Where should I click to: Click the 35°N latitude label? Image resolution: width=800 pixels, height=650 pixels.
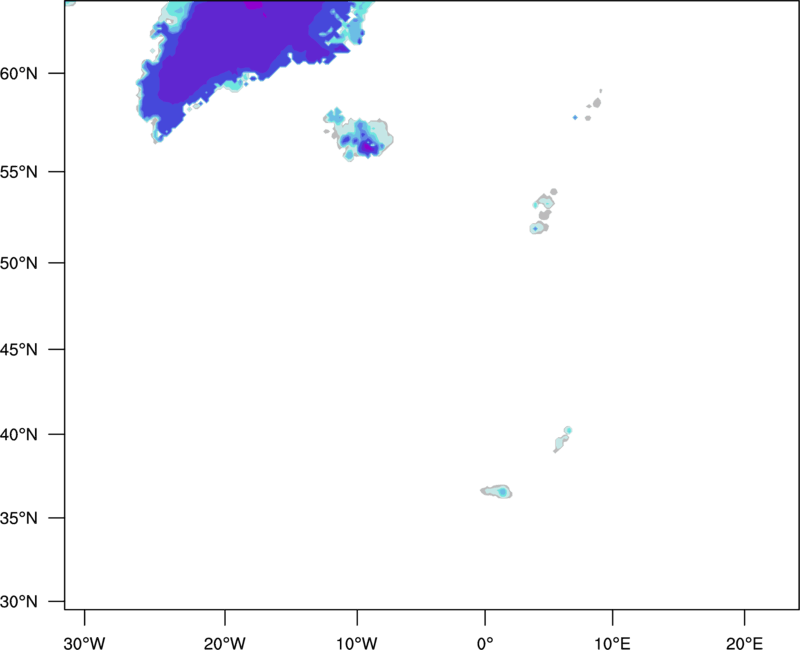coord(40,518)
